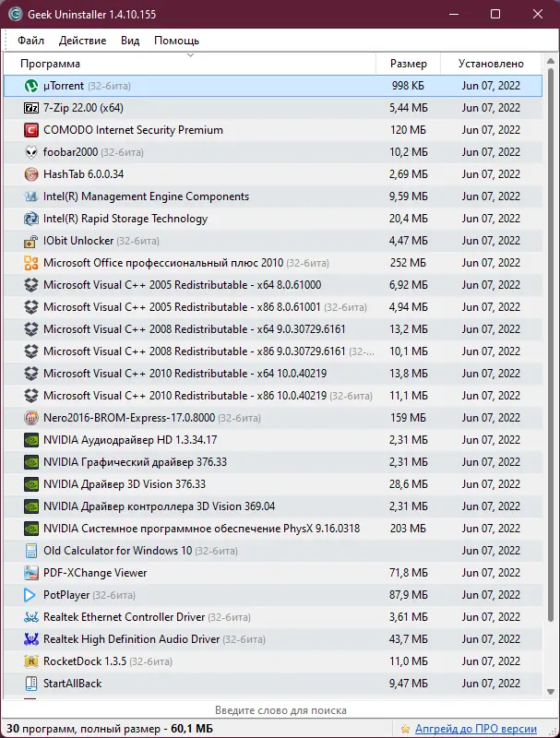Open the Вид menu
The image size is (560, 738).
130,41
